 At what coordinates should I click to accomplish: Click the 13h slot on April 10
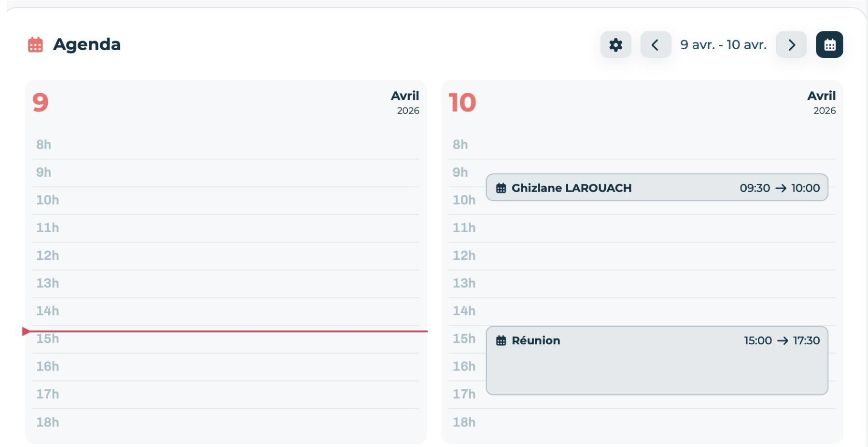tap(642, 284)
